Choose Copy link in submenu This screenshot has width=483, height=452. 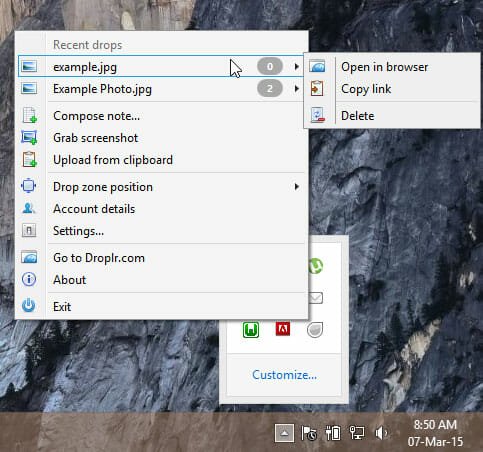392,89
